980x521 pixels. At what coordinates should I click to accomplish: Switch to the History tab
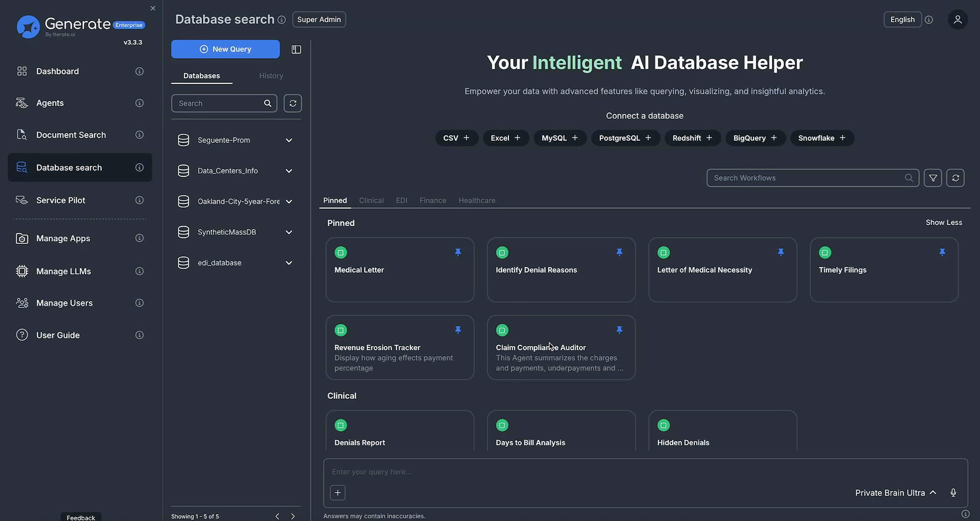[271, 76]
